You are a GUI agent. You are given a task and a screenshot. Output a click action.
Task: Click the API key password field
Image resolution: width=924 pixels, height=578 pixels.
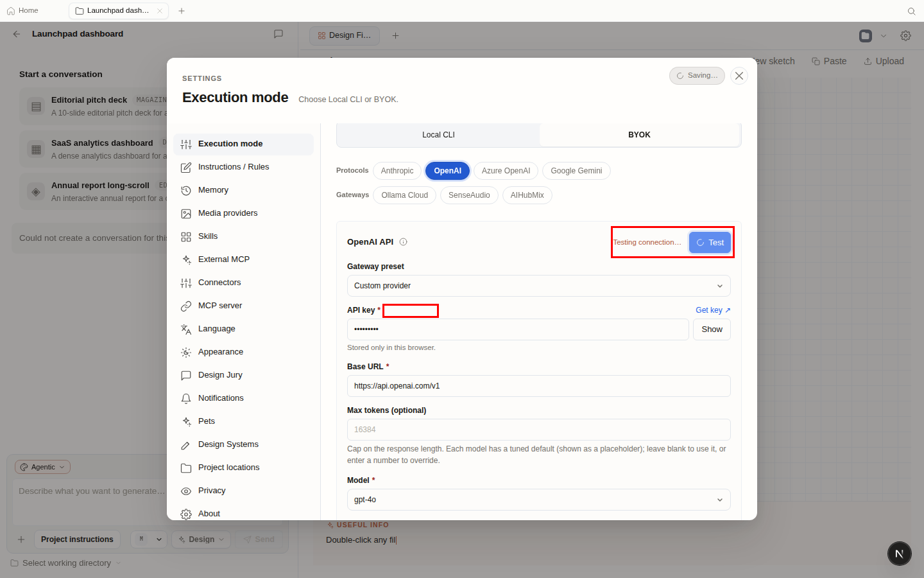(x=518, y=329)
